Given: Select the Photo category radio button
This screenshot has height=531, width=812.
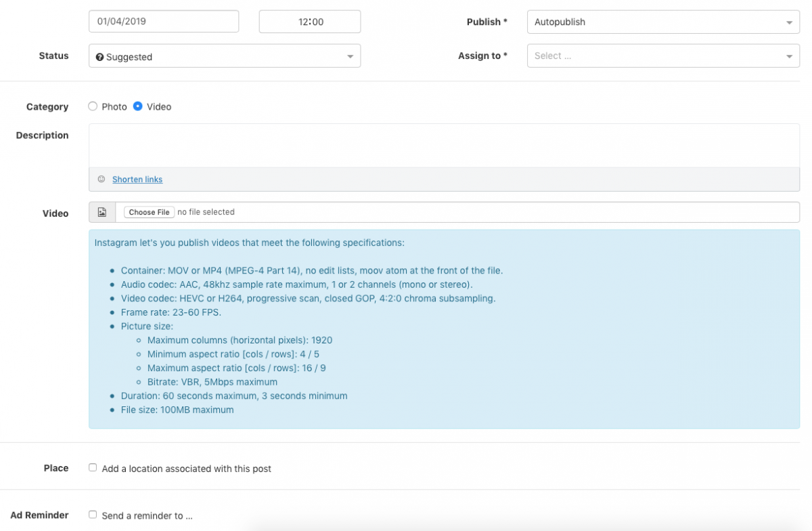Looking at the screenshot, I should click(93, 106).
